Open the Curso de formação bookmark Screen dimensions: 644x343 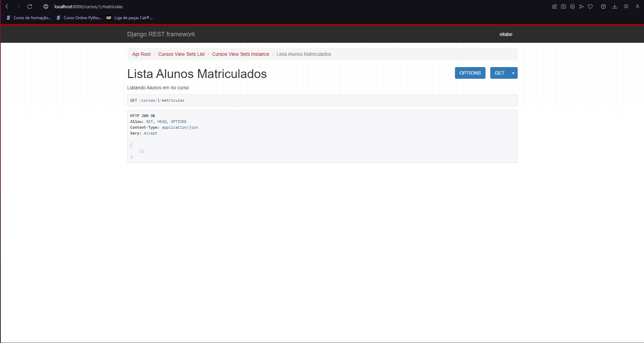pos(29,18)
